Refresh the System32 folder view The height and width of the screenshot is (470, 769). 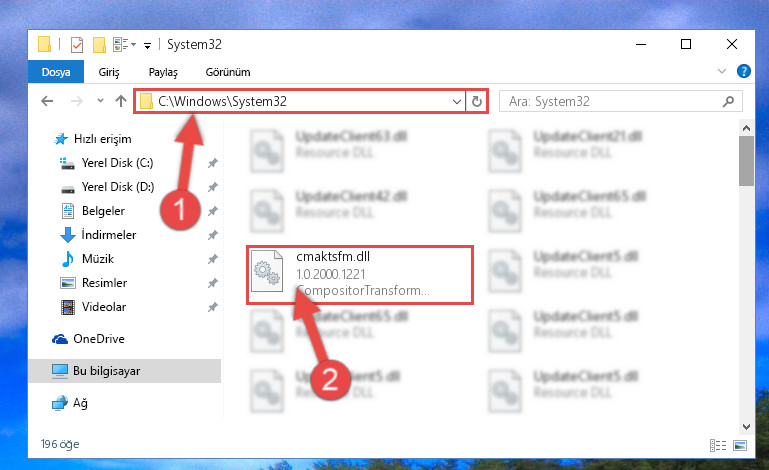click(477, 102)
